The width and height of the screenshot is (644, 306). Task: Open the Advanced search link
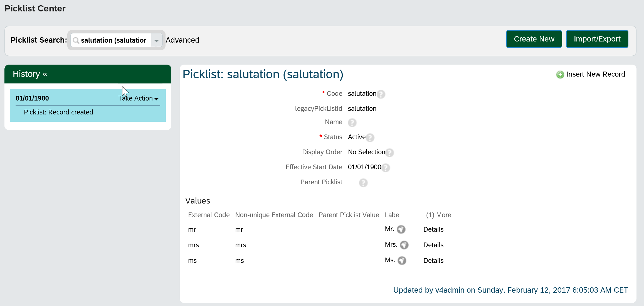(x=182, y=40)
